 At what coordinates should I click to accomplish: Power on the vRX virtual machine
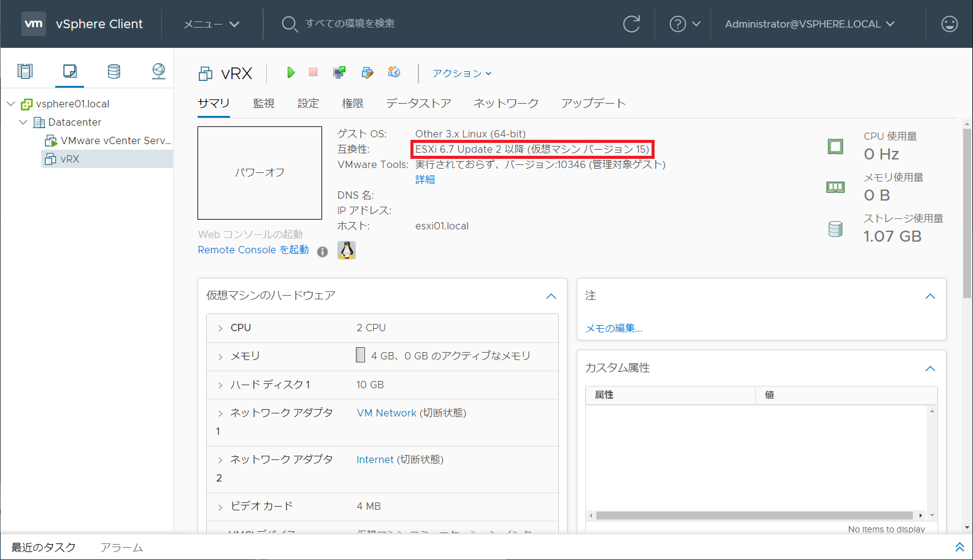point(291,72)
